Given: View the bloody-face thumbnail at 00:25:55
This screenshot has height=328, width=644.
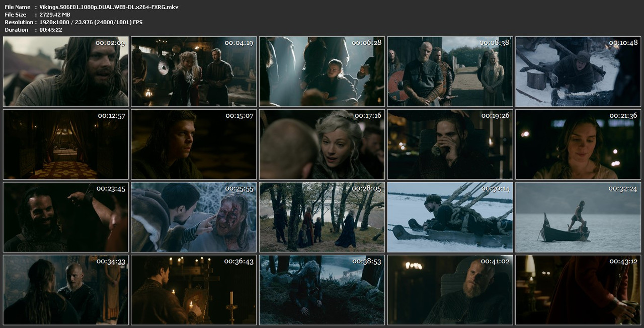Looking at the screenshot, I should pyautogui.click(x=194, y=217).
